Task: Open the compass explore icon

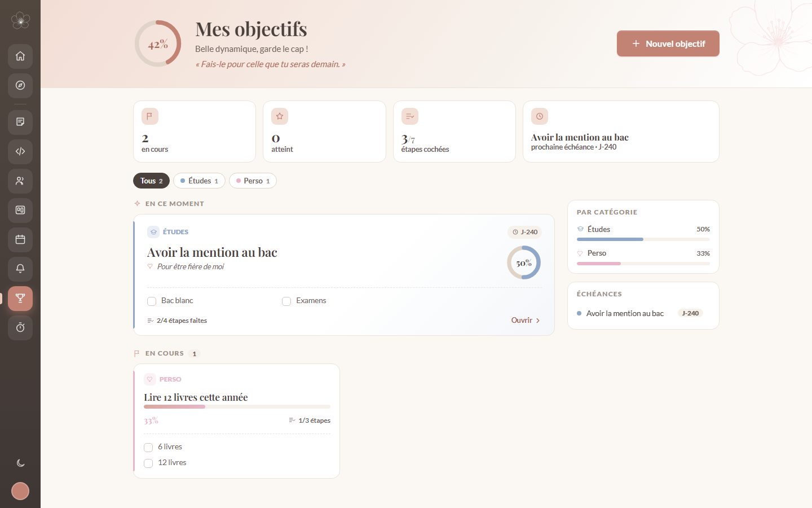Action: [x=20, y=85]
